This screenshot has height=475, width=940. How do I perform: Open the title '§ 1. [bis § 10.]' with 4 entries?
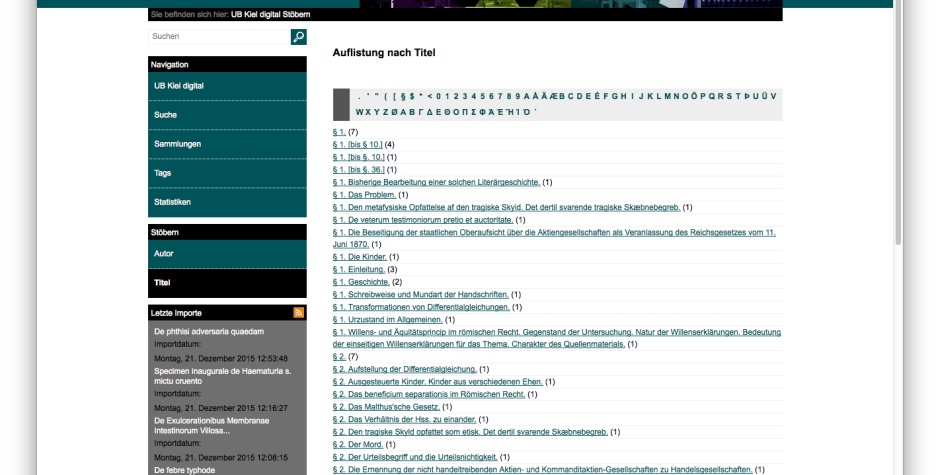click(x=357, y=145)
